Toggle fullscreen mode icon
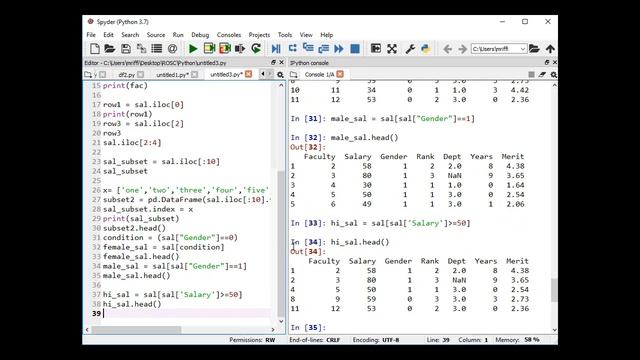 tap(392, 49)
